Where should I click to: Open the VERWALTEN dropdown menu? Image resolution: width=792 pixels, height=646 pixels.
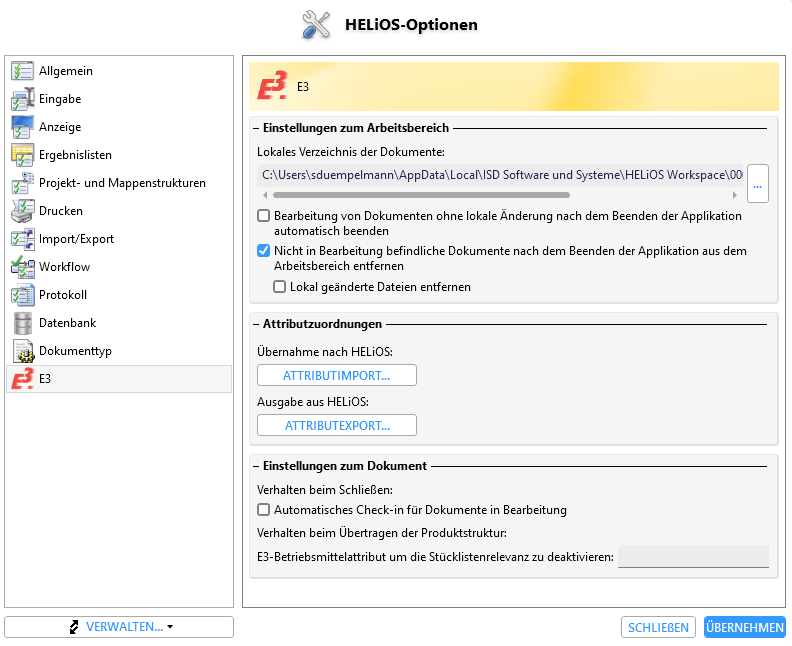[119, 627]
